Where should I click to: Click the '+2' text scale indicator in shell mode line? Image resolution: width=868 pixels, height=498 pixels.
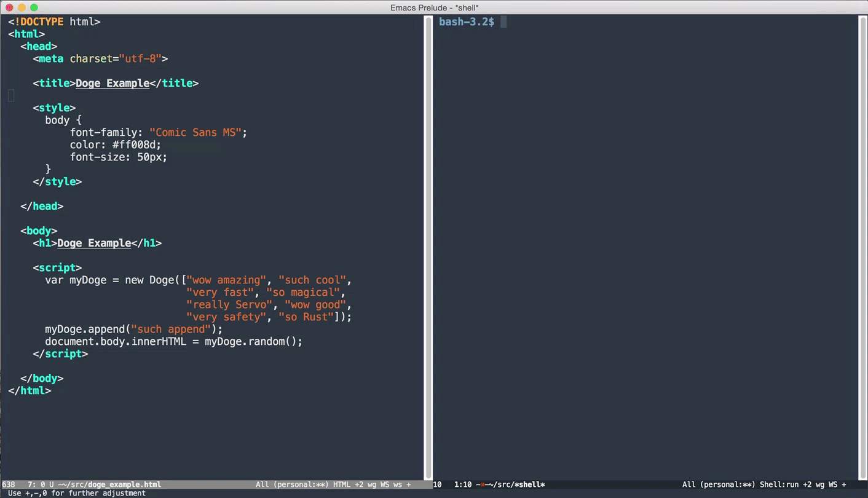coord(807,484)
